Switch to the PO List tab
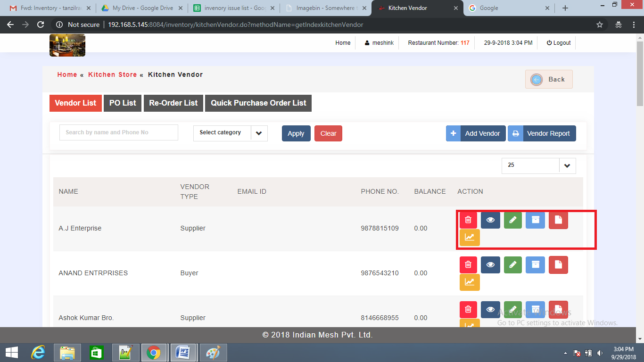 tap(123, 103)
